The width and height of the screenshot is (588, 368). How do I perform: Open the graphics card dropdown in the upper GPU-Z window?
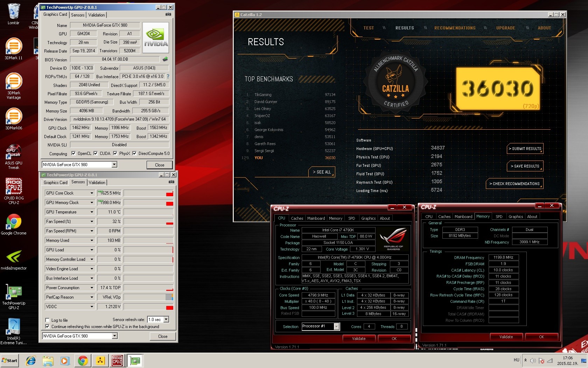114,165
